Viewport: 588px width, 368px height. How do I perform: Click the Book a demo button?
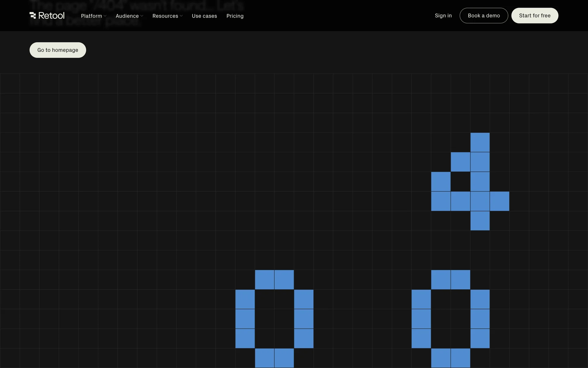(484, 16)
